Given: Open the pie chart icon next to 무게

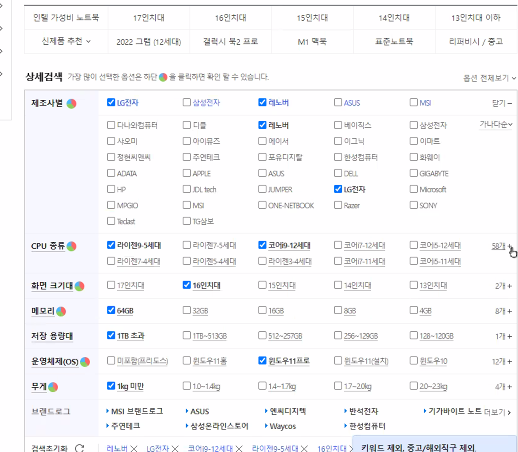Looking at the screenshot, I should (53, 387).
